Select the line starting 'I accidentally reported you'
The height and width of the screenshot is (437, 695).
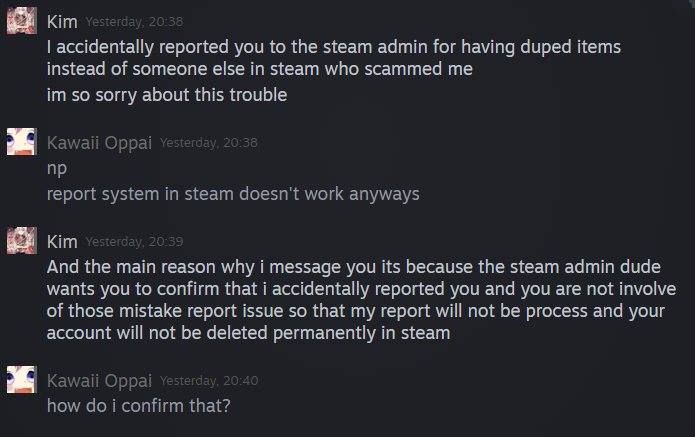point(334,47)
